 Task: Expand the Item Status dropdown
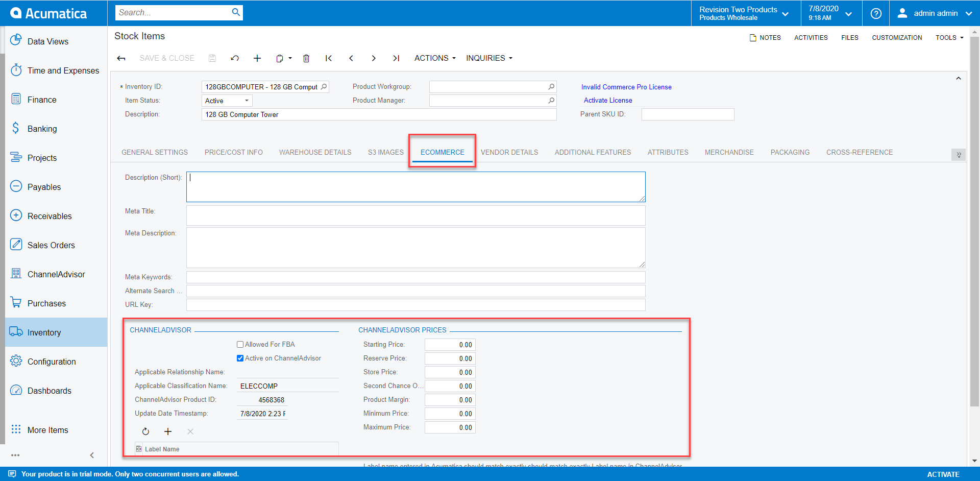tap(247, 101)
